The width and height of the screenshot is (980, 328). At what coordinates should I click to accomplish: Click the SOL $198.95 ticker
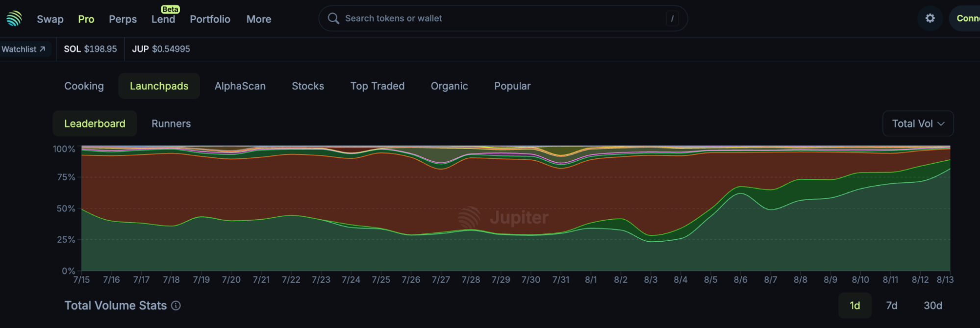click(x=90, y=49)
